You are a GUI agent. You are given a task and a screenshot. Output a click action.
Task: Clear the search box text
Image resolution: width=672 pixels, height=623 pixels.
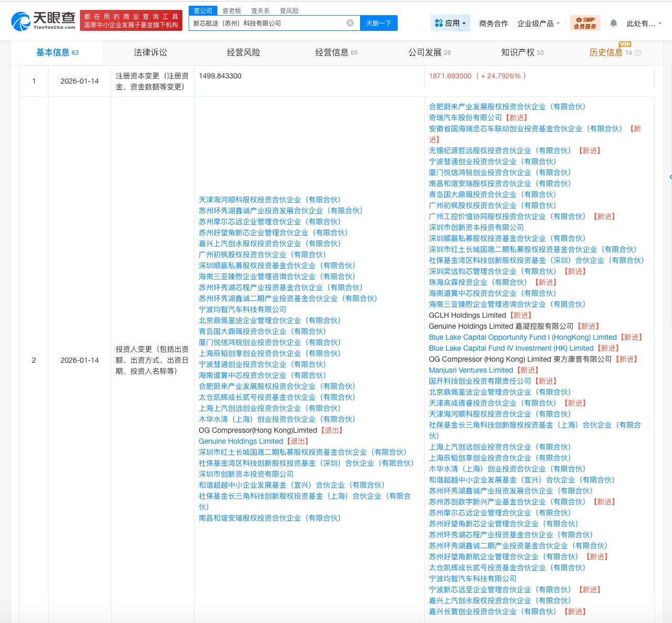pyautogui.click(x=350, y=23)
